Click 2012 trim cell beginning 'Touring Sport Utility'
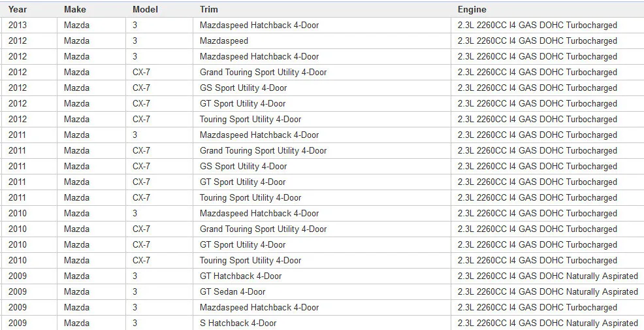644x330 pixels. click(322, 119)
